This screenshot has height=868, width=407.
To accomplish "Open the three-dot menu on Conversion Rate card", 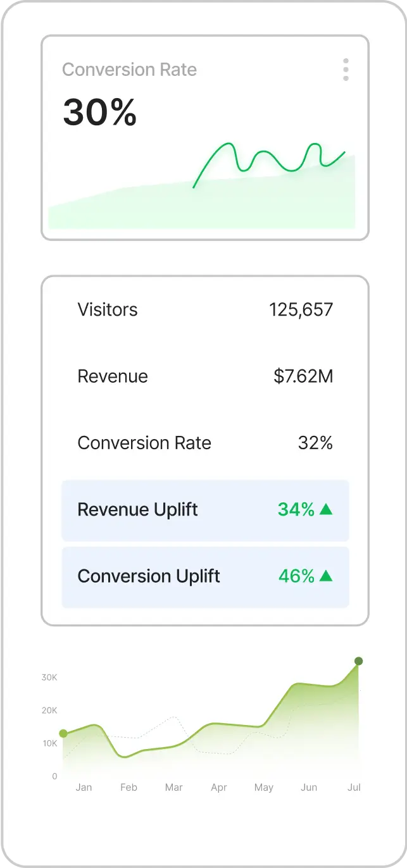I will [346, 70].
